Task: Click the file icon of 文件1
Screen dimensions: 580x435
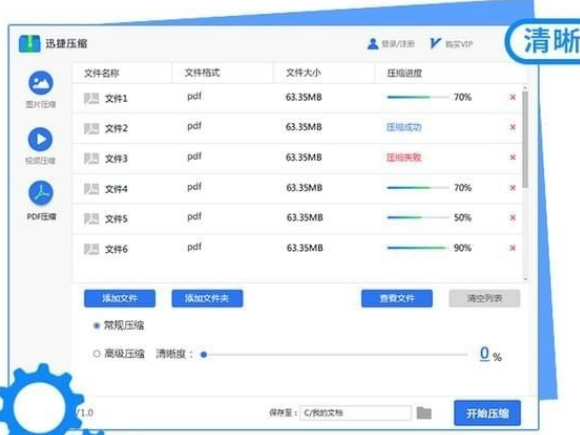Action: pos(91,98)
